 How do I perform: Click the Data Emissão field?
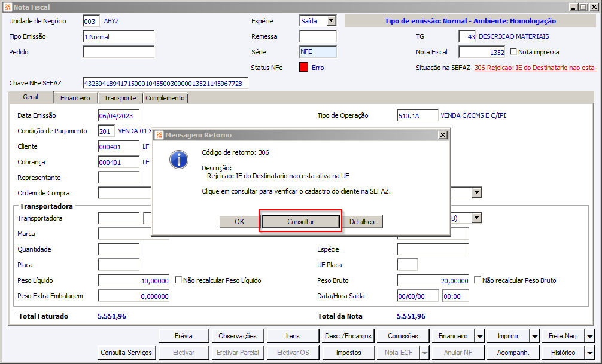click(x=118, y=115)
